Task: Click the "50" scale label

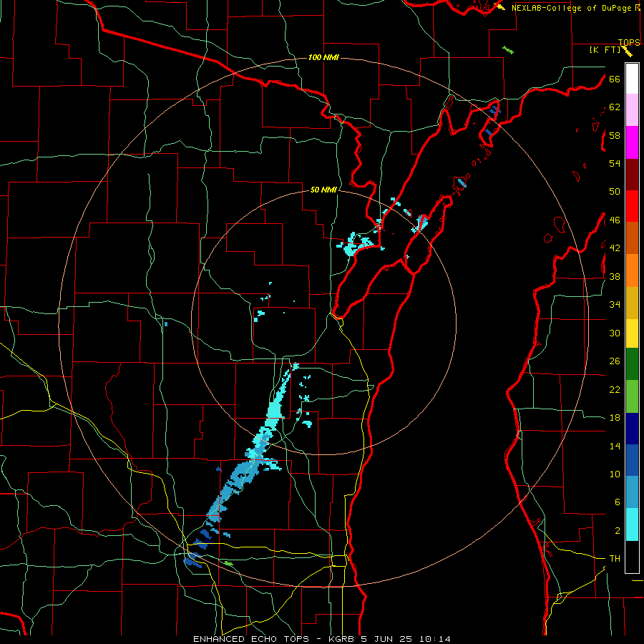Action: (x=615, y=192)
